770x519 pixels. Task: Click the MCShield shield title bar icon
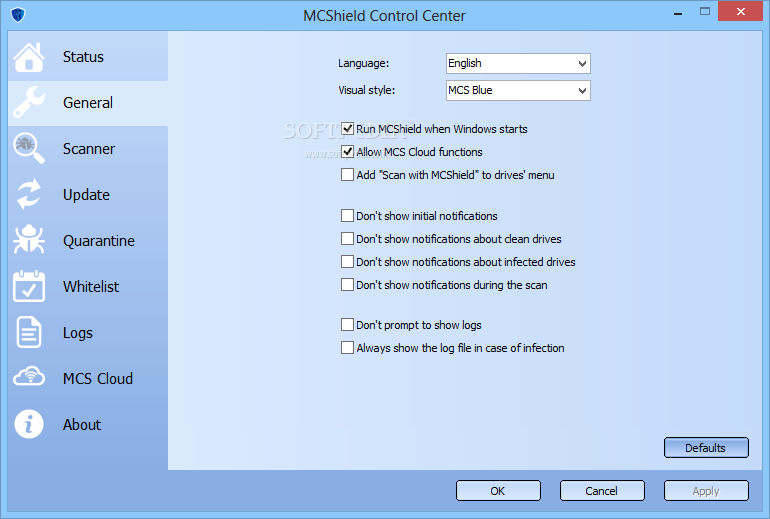click(18, 15)
